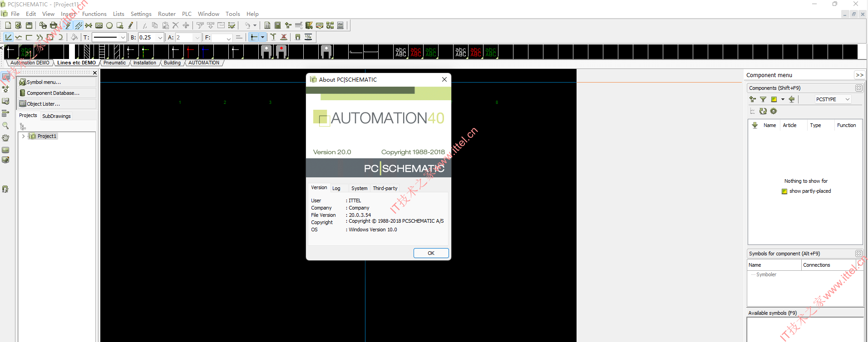This screenshot has width=868, height=342.
Task: Open the PLC menu
Action: point(187,14)
